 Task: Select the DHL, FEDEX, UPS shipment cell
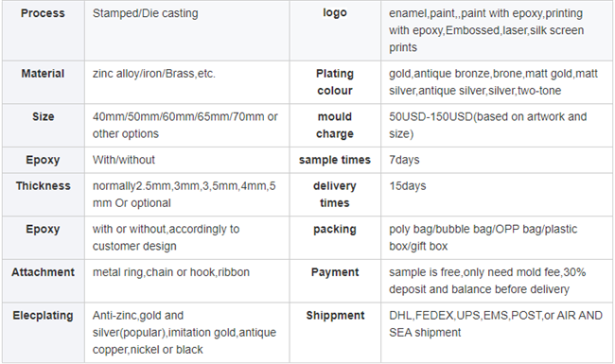pyautogui.click(x=497, y=332)
